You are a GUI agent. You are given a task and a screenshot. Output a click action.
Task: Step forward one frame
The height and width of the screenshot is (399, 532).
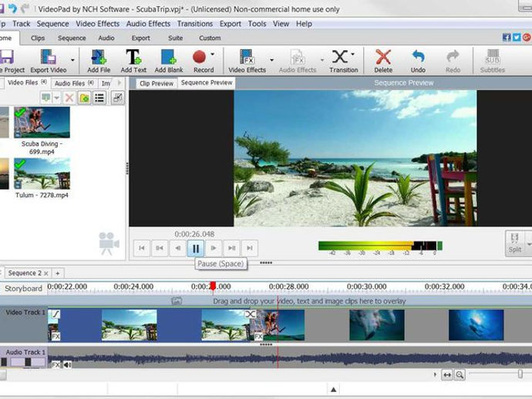(214, 248)
